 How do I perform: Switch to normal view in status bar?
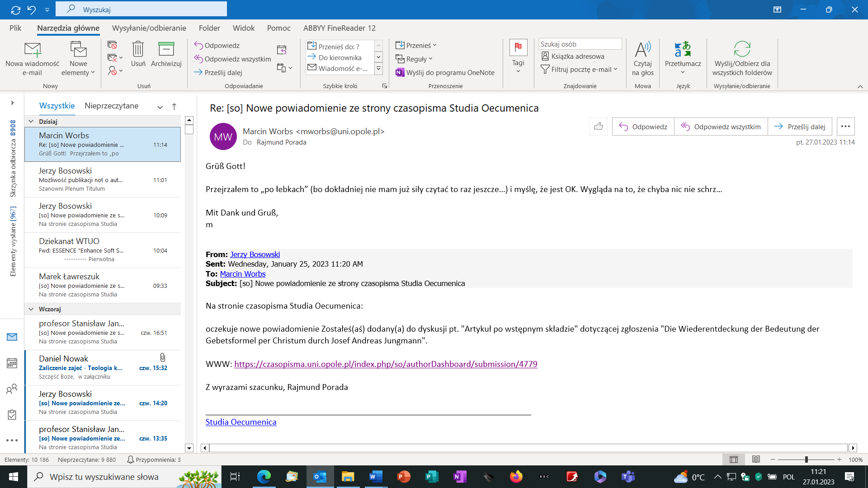[733, 460]
